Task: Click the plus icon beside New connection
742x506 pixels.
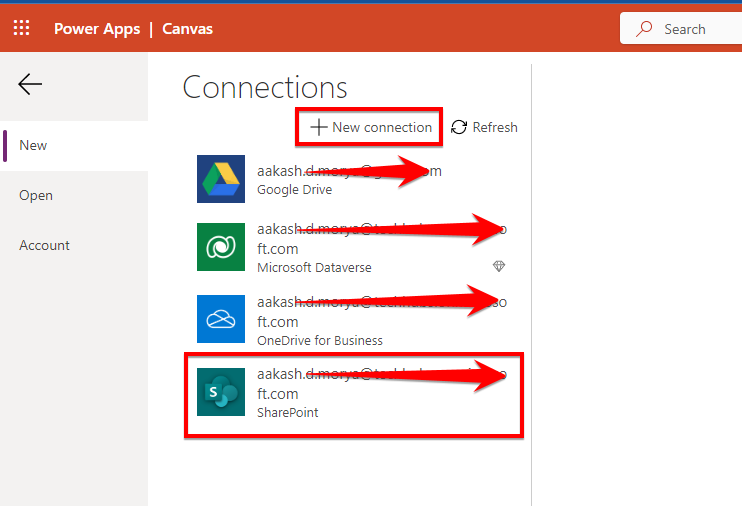Action: click(318, 127)
